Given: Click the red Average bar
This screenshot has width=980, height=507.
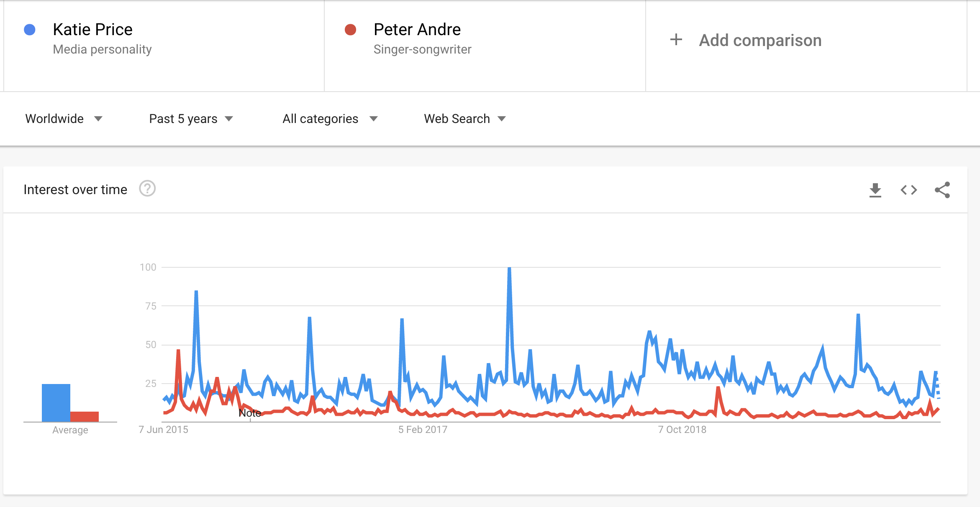Looking at the screenshot, I should pyautogui.click(x=85, y=416).
